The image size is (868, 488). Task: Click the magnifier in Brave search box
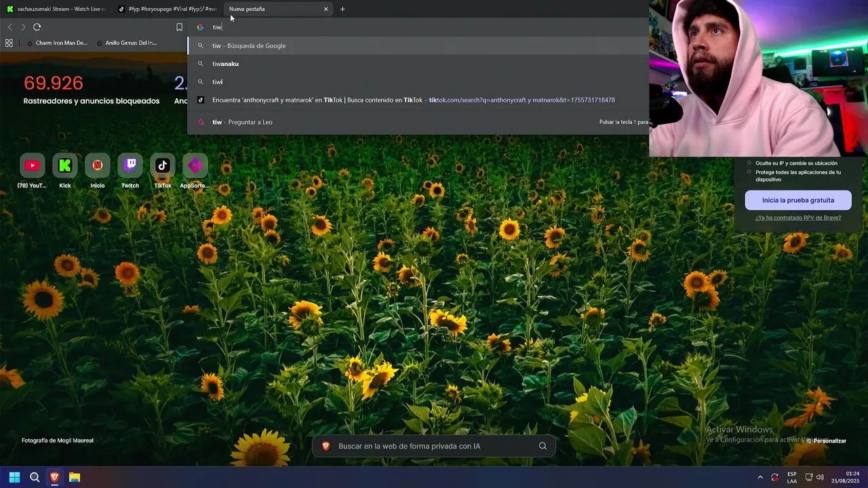(542, 446)
